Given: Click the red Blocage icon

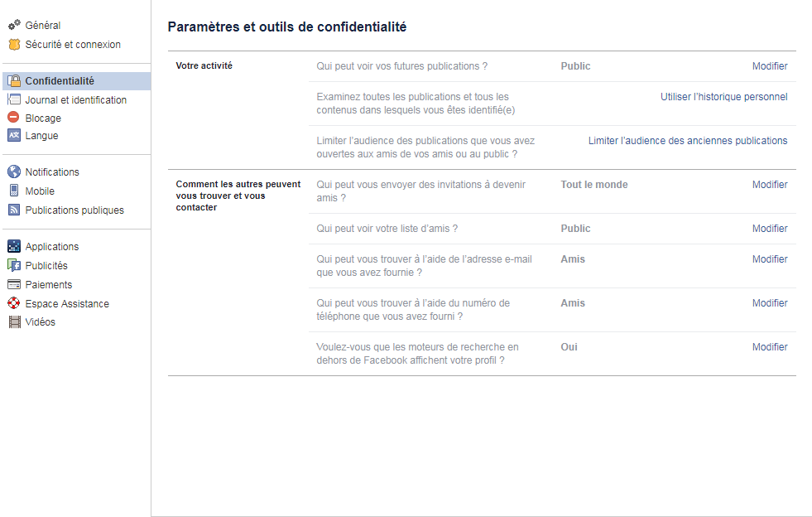Looking at the screenshot, I should 14,118.
